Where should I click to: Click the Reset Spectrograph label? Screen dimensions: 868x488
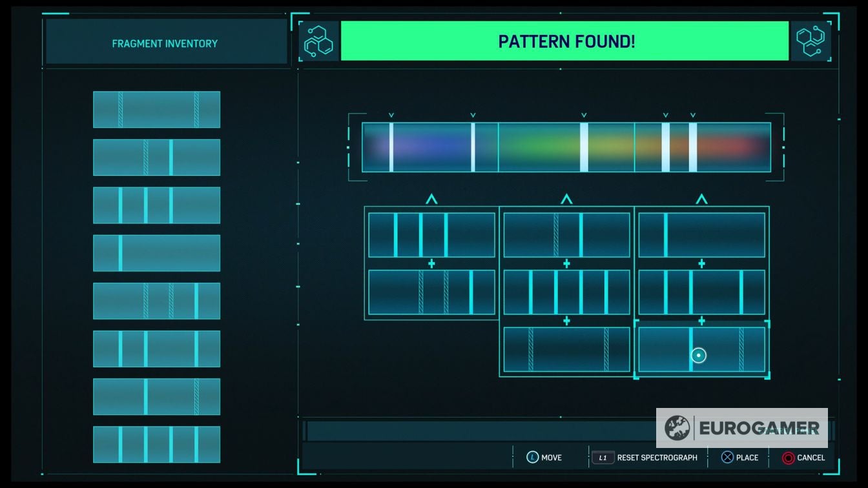[657, 458]
